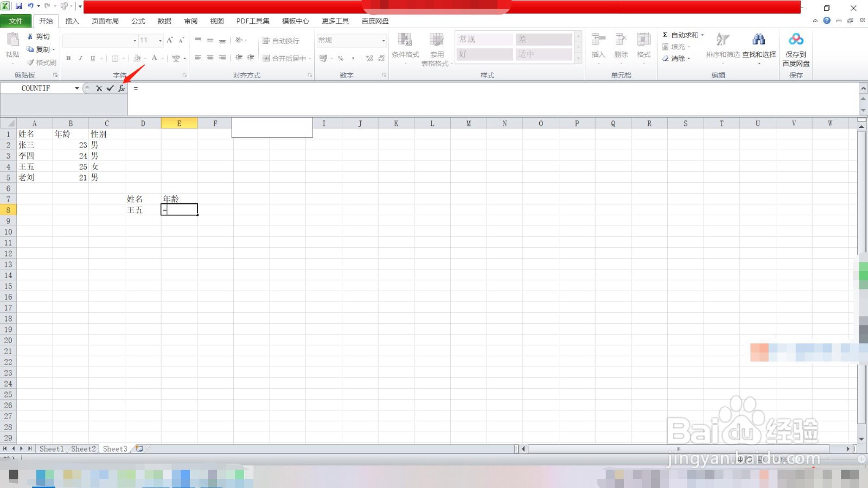Open the 自动求和 dropdown arrow

(x=702, y=35)
